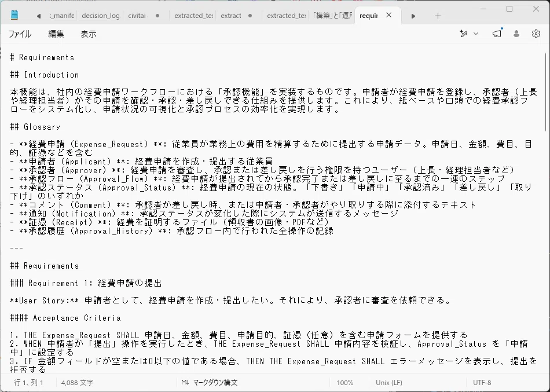Image resolution: width=550 pixels, height=392 pixels.
Task: Click the Copilot rewrite pen icon
Action: click(464, 34)
